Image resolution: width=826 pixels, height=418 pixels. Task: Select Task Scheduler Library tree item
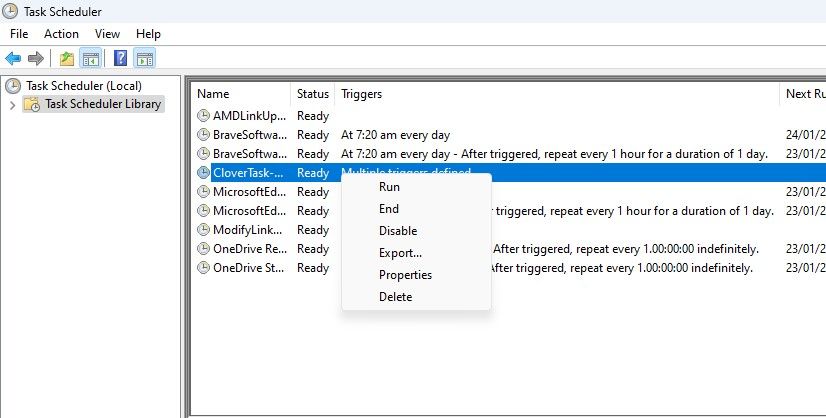[103, 104]
